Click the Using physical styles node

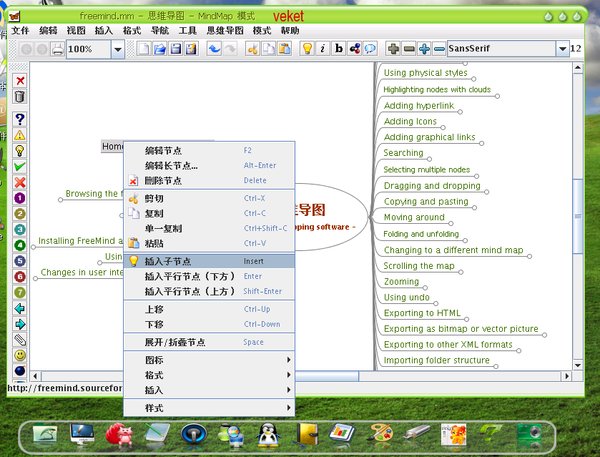click(x=426, y=73)
